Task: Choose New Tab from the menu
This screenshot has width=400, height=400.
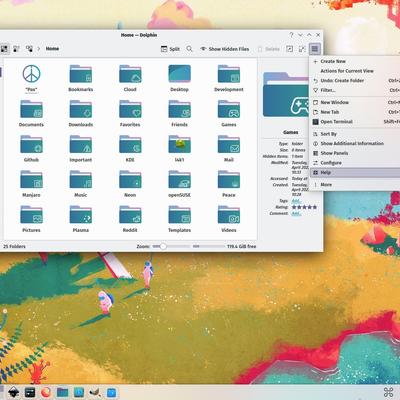Action: 355,112
